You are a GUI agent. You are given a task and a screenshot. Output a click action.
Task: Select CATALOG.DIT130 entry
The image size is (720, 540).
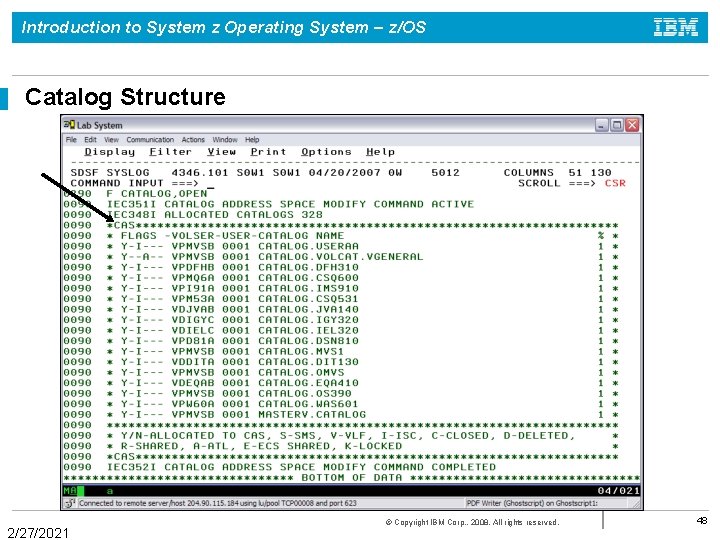tap(308, 362)
